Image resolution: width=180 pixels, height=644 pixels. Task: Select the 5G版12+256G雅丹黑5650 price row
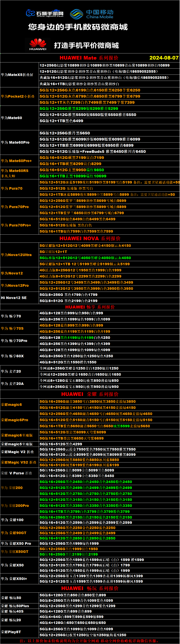109,133
